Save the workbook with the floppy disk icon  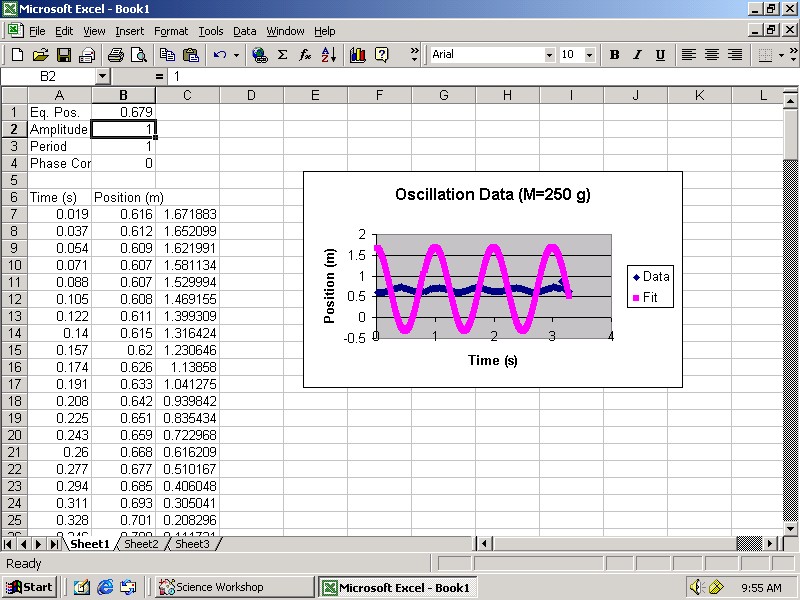click(63, 55)
